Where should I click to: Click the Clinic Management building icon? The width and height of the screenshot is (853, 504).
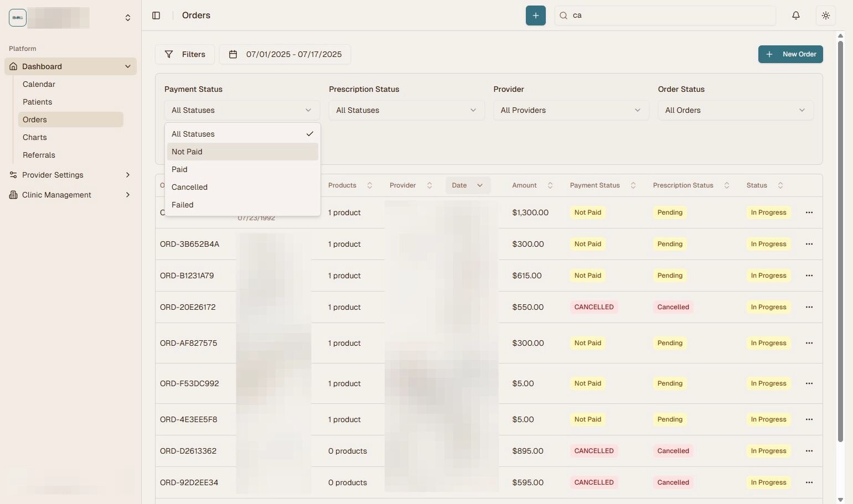click(13, 194)
